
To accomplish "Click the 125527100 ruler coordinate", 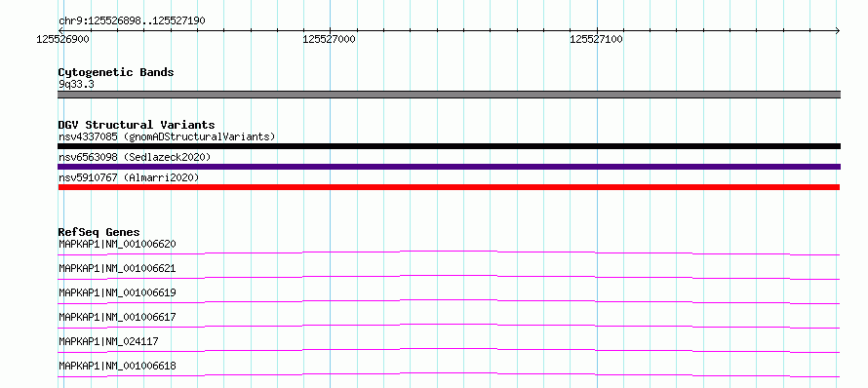I will click(x=596, y=39).
